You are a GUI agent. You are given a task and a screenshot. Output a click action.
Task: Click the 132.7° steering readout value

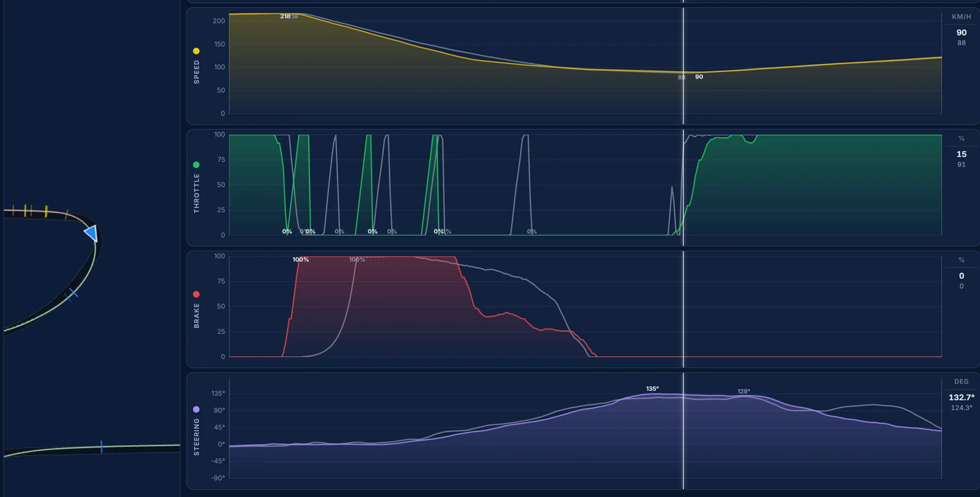click(x=962, y=397)
